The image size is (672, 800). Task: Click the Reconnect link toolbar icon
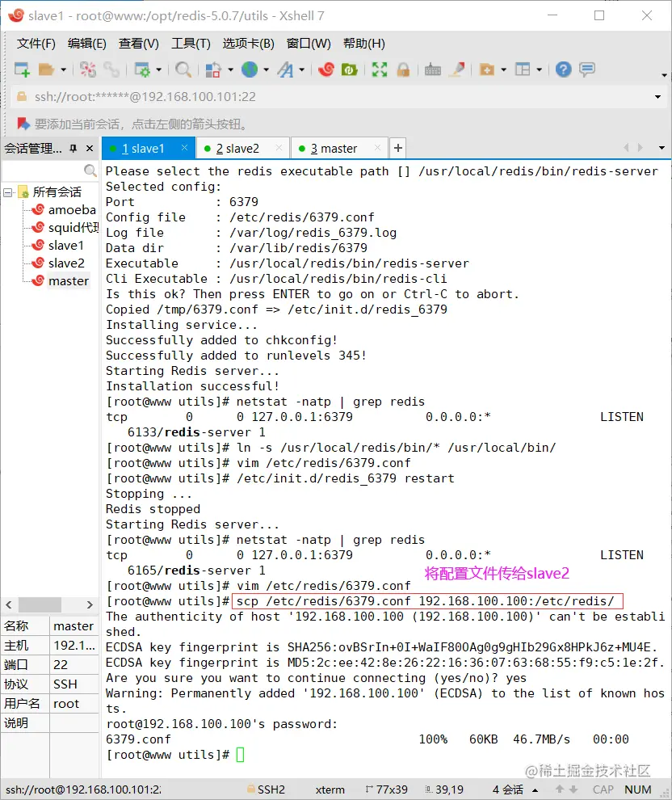pos(111,69)
